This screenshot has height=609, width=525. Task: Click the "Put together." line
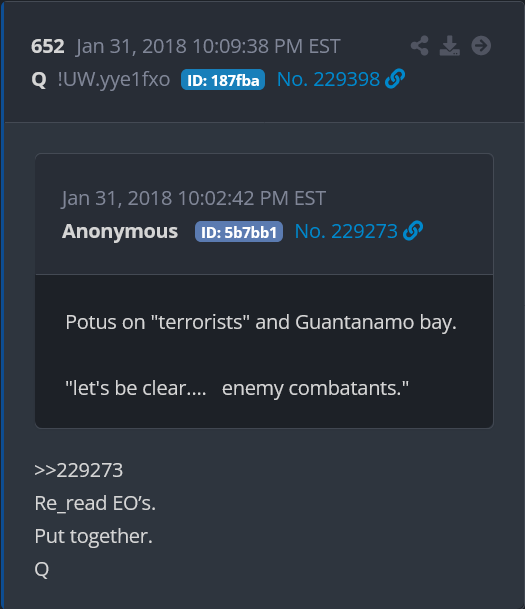click(x=94, y=536)
